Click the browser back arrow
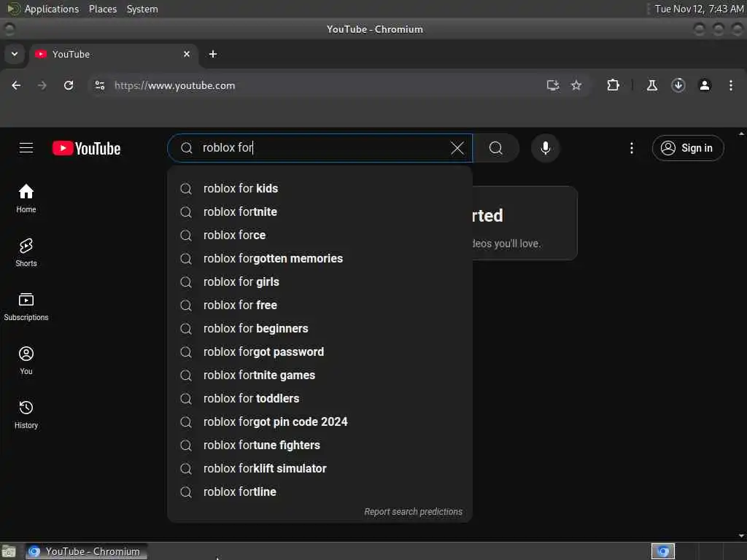The width and height of the screenshot is (747, 560). click(x=16, y=85)
